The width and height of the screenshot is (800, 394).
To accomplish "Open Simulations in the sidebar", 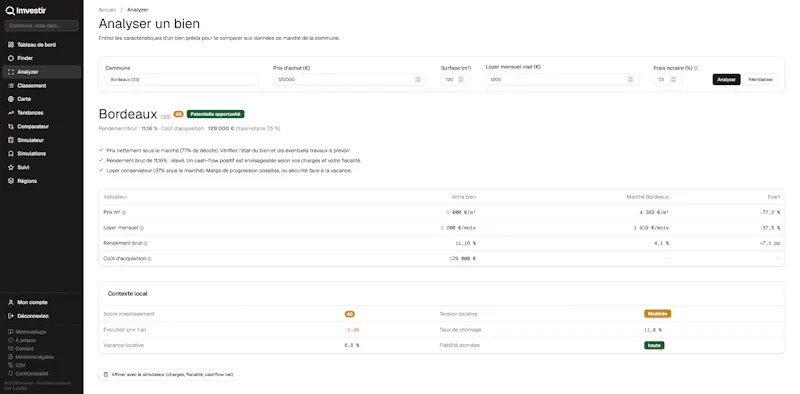I will coord(41,154).
